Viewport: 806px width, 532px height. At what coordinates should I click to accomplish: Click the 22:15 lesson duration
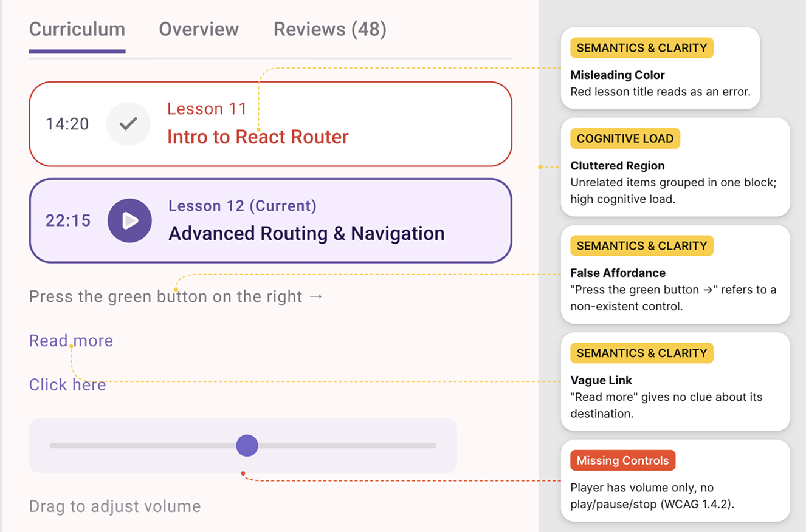tap(68, 220)
